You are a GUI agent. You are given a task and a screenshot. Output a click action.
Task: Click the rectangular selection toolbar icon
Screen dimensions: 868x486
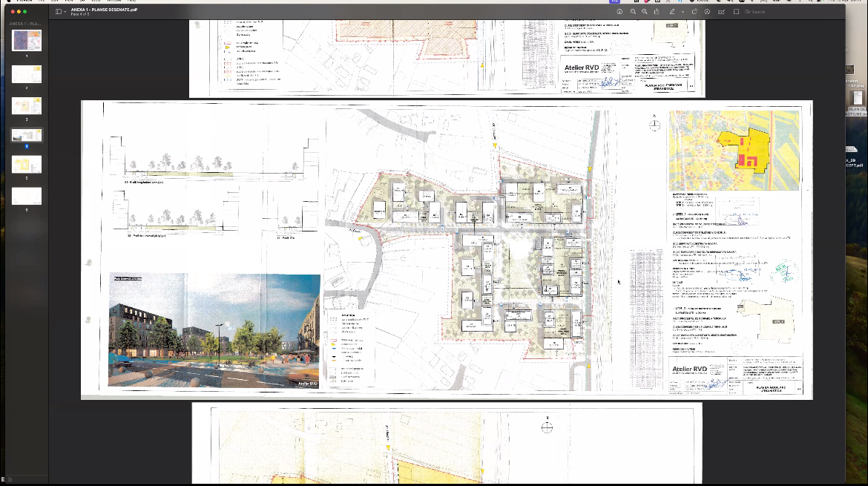(736, 12)
